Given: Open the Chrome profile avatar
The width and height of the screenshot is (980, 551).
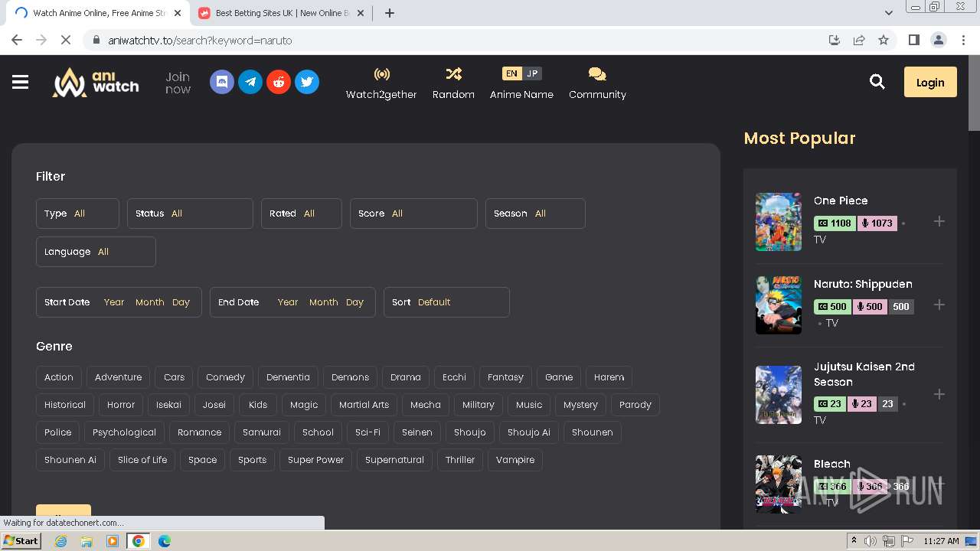Looking at the screenshot, I should click(x=938, y=40).
